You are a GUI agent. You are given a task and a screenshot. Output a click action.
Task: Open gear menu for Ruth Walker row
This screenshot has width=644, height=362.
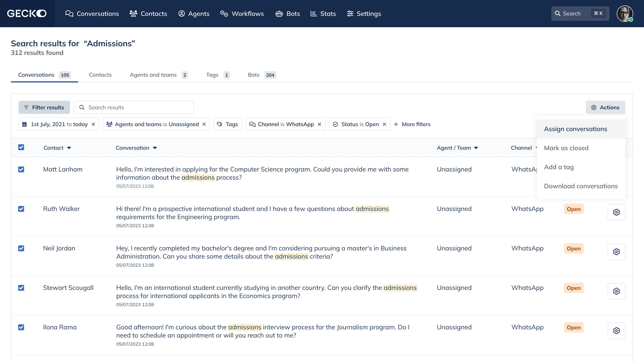coord(616,212)
